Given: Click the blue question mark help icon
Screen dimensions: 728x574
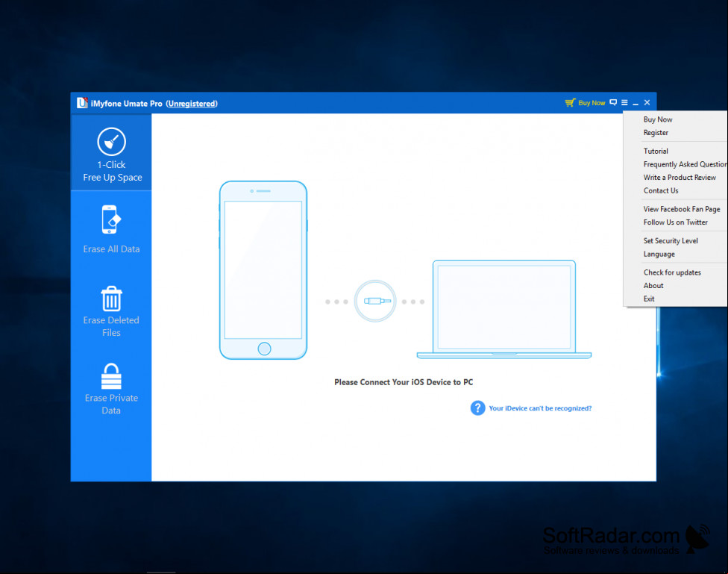Looking at the screenshot, I should (x=477, y=408).
